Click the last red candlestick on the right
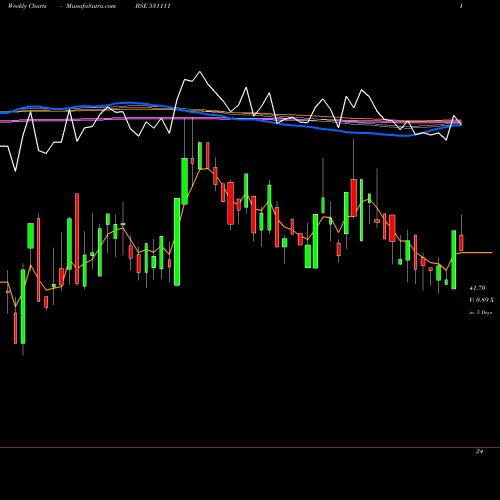Image resolution: width=500 pixels, height=500 pixels. pyautogui.click(x=461, y=243)
